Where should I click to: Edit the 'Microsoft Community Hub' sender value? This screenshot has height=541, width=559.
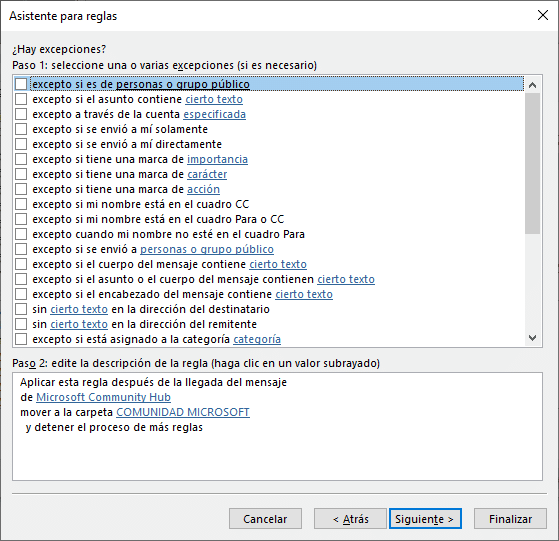[103, 397]
